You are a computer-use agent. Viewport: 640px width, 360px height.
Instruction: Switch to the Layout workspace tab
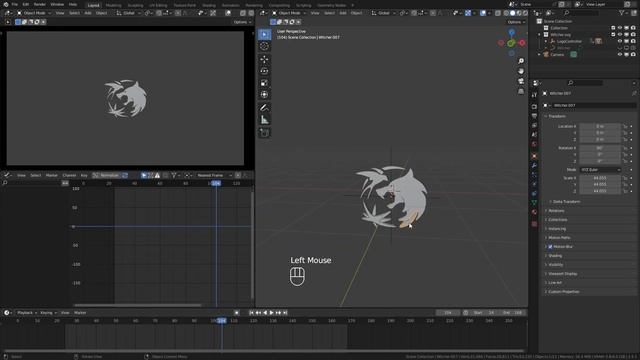93,5
